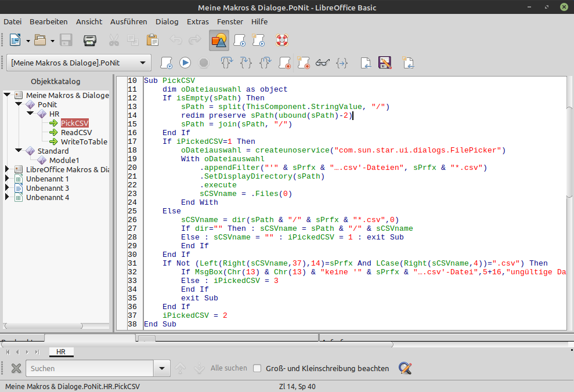The width and height of the screenshot is (574, 392).
Task: Open the Ausführen menu
Action: (129, 21)
